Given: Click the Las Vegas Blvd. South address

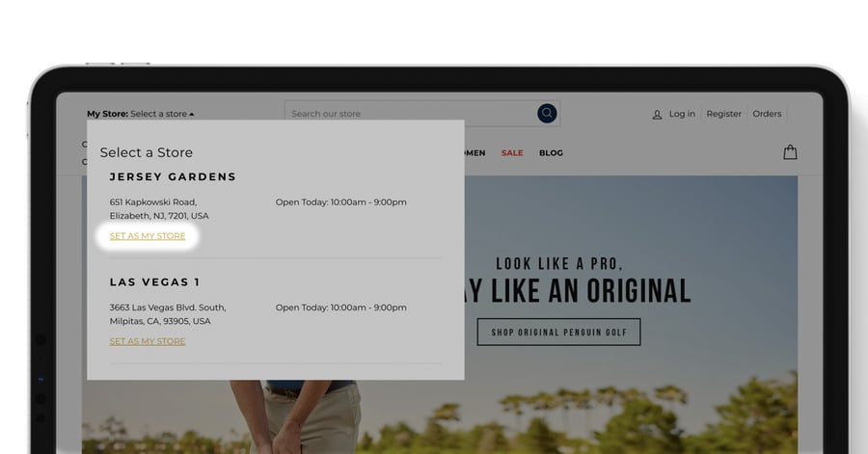Looking at the screenshot, I should [x=167, y=314].
